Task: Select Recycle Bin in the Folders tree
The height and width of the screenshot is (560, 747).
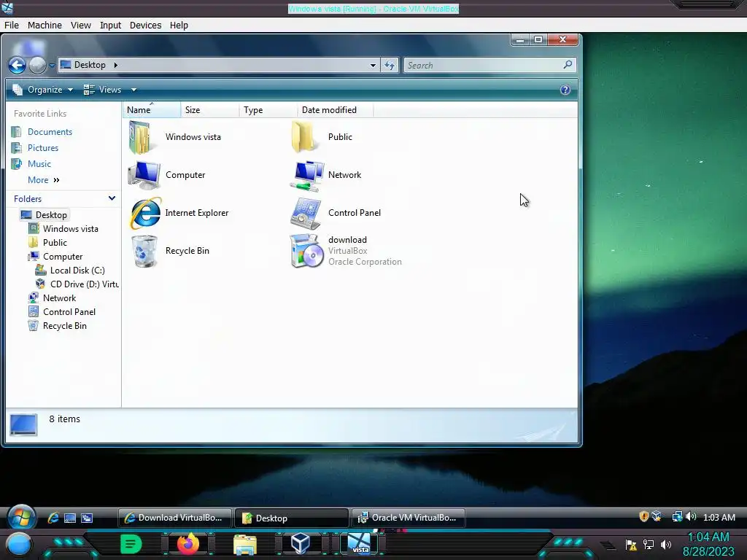Action: click(64, 326)
